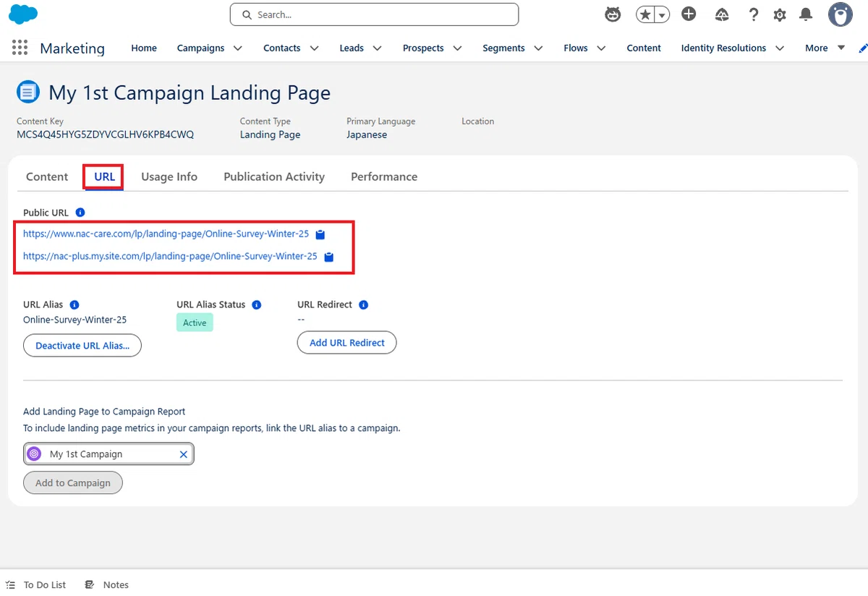Image resolution: width=868 pixels, height=596 pixels.
Task: Open Campaigns nav tab
Action: click(x=200, y=48)
